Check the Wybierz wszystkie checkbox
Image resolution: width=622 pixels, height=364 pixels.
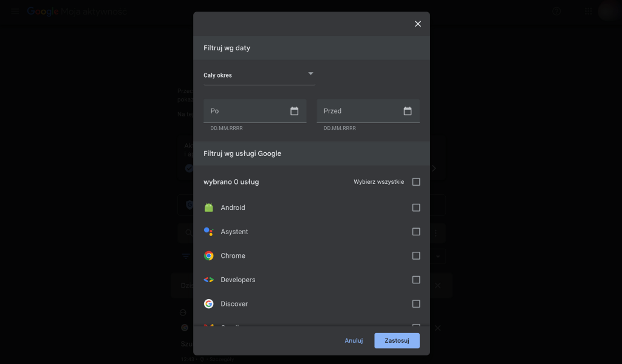(x=416, y=182)
